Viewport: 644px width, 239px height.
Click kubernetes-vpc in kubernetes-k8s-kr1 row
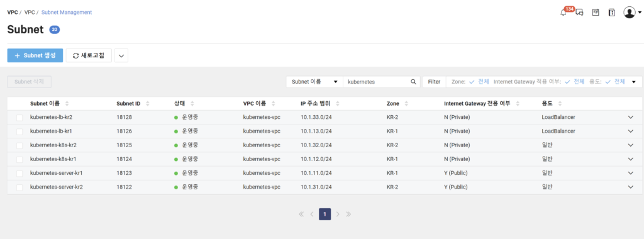[x=262, y=159]
